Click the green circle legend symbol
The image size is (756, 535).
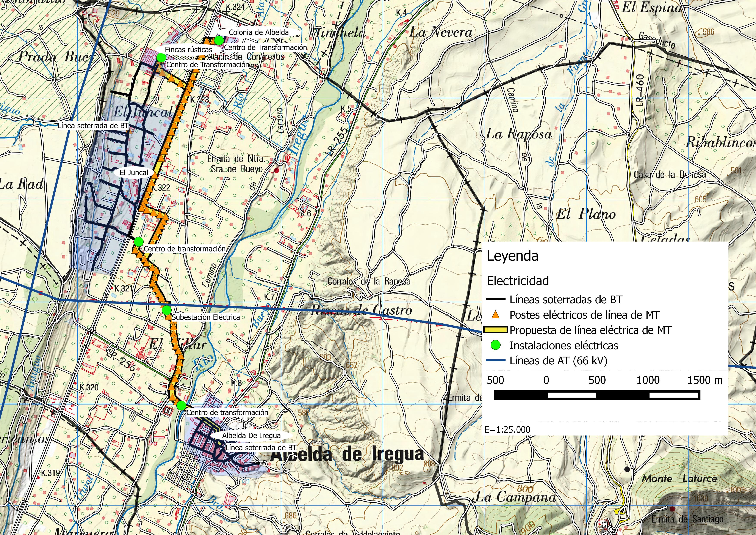(x=496, y=345)
